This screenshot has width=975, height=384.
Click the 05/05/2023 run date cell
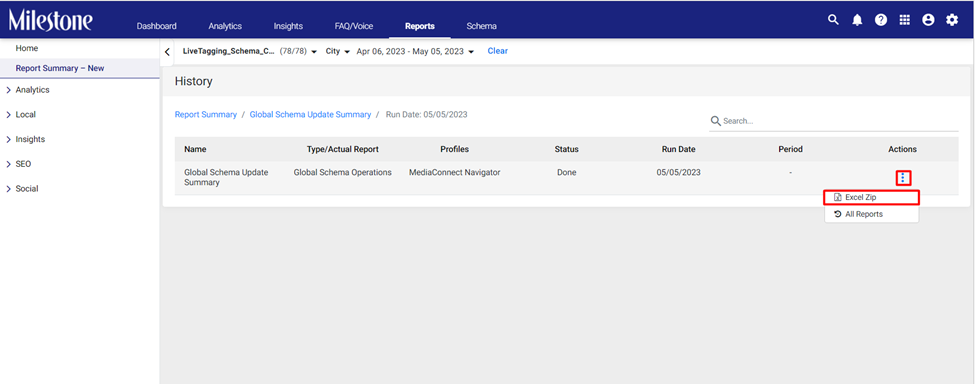pyautogui.click(x=678, y=172)
